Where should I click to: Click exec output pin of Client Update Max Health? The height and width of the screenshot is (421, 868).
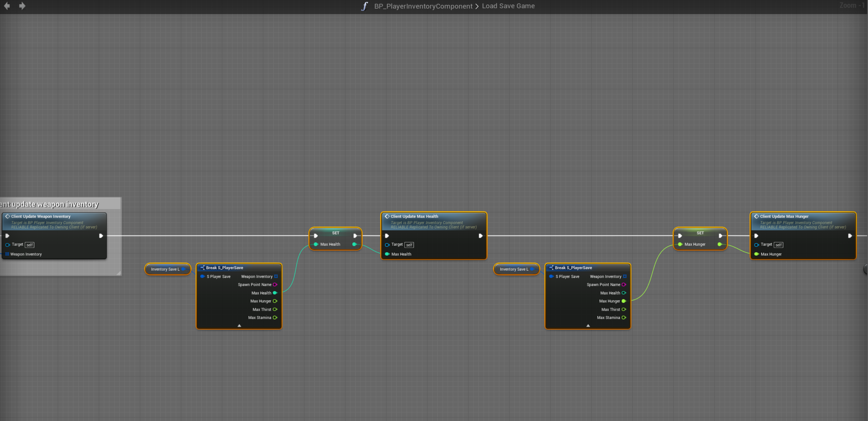coord(480,236)
